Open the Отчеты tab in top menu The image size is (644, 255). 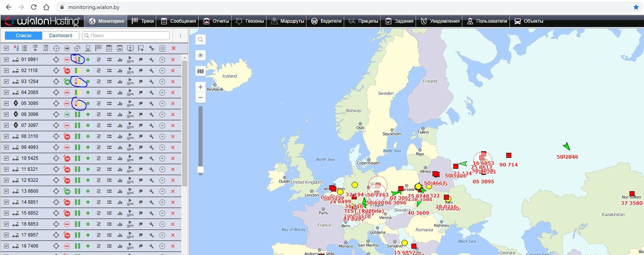(x=216, y=21)
